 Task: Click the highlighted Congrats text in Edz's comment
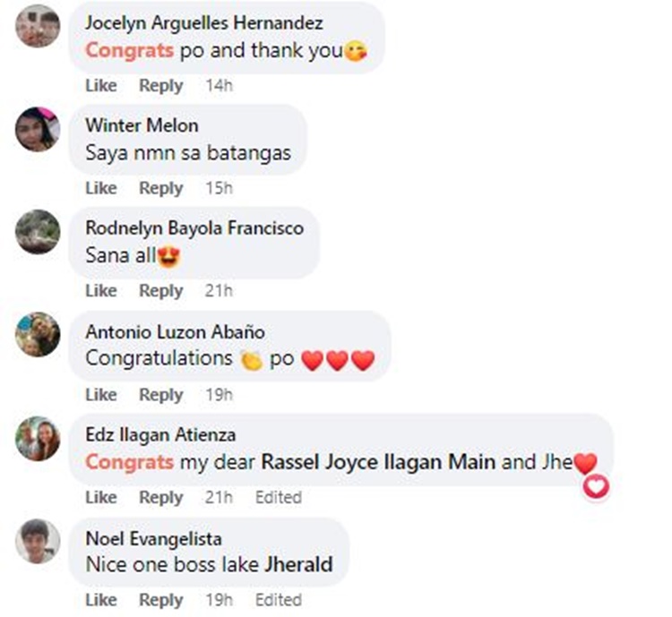pyautogui.click(x=129, y=462)
